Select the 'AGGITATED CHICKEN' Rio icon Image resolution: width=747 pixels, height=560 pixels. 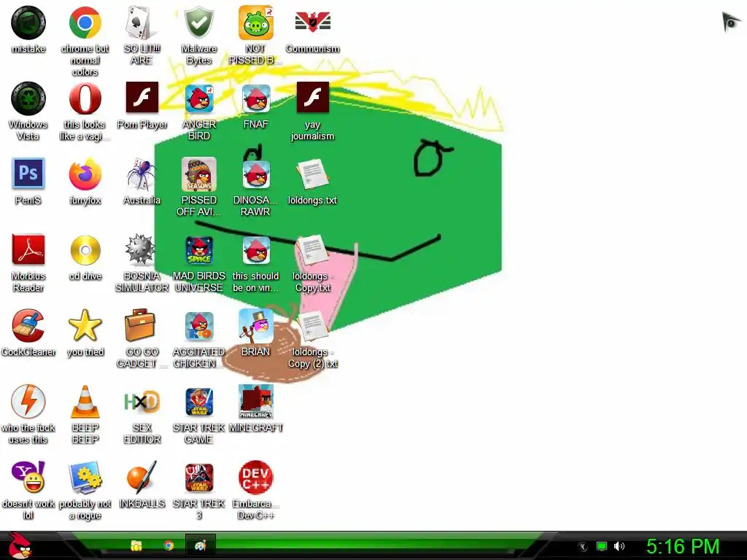[199, 326]
